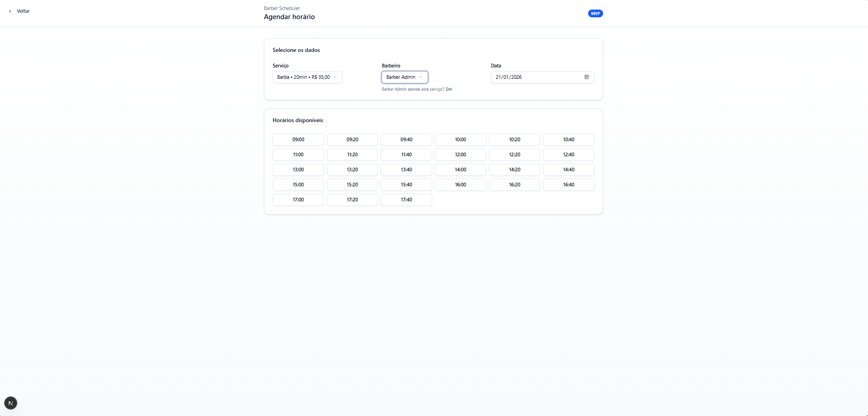The image size is (868, 416).
Task: Open the calendar picker icon in Data field
Action: coord(586,77)
